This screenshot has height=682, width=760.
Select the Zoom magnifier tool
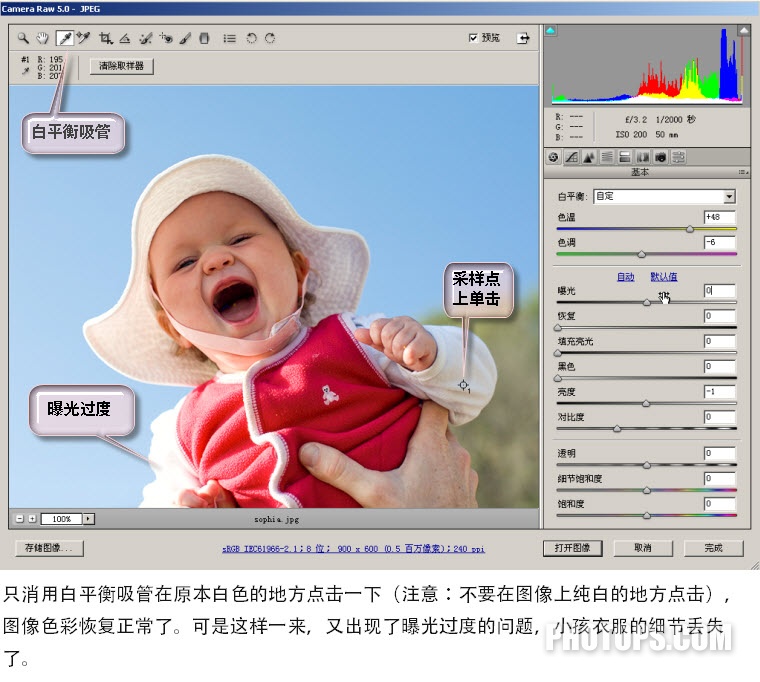point(23,38)
